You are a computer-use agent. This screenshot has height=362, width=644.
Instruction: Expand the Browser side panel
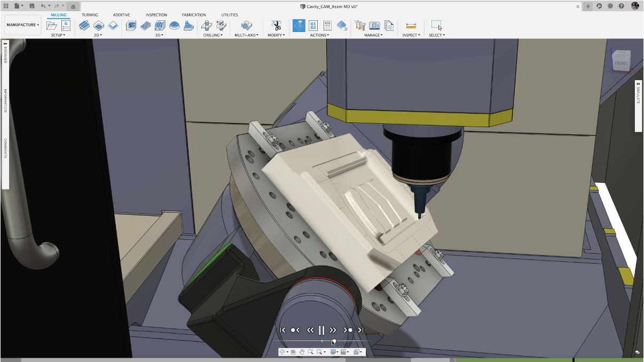click(x=5, y=54)
